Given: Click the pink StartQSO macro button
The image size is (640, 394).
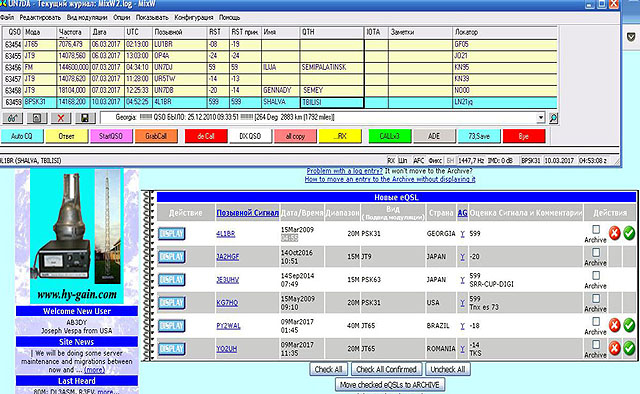Looking at the screenshot, I should pyautogui.click(x=111, y=136).
